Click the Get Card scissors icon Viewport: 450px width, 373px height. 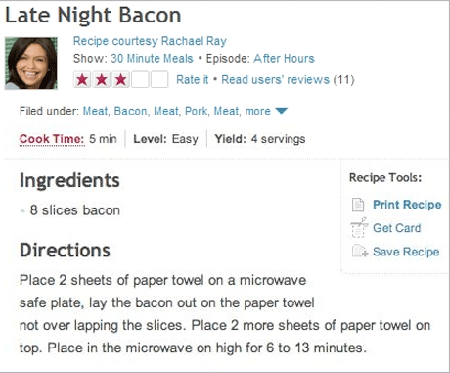point(359,227)
